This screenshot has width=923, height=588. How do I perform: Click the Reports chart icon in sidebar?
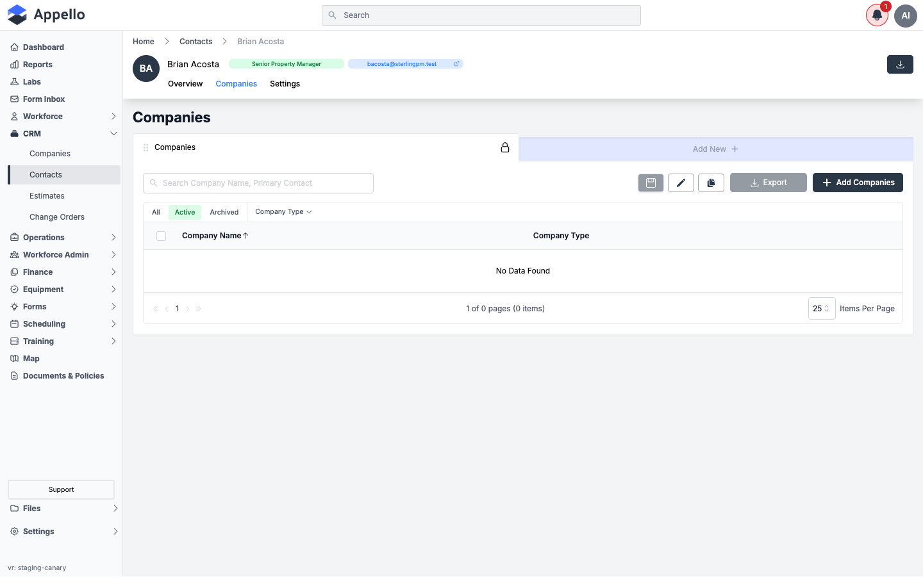click(14, 65)
